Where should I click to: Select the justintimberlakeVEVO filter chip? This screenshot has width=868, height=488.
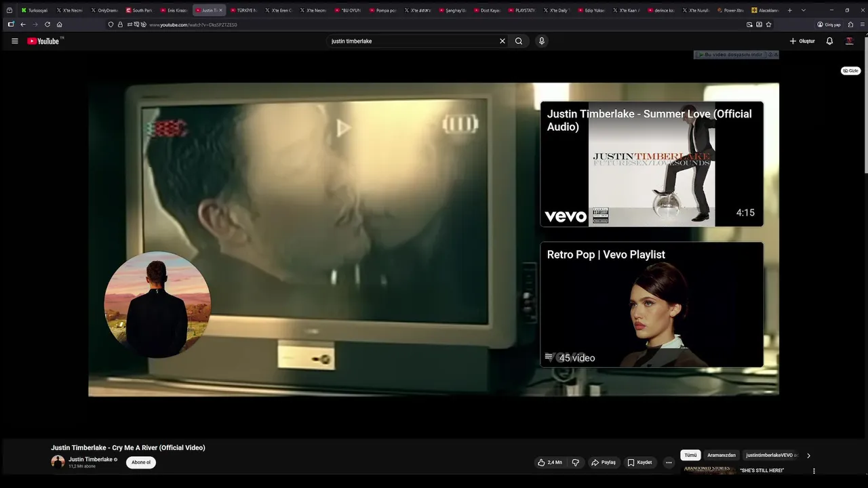tap(772, 455)
